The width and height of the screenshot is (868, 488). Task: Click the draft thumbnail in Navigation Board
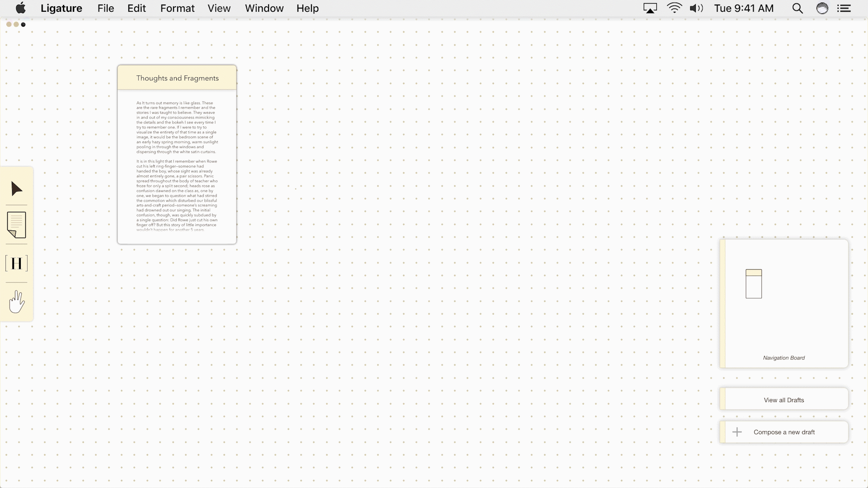click(x=754, y=284)
